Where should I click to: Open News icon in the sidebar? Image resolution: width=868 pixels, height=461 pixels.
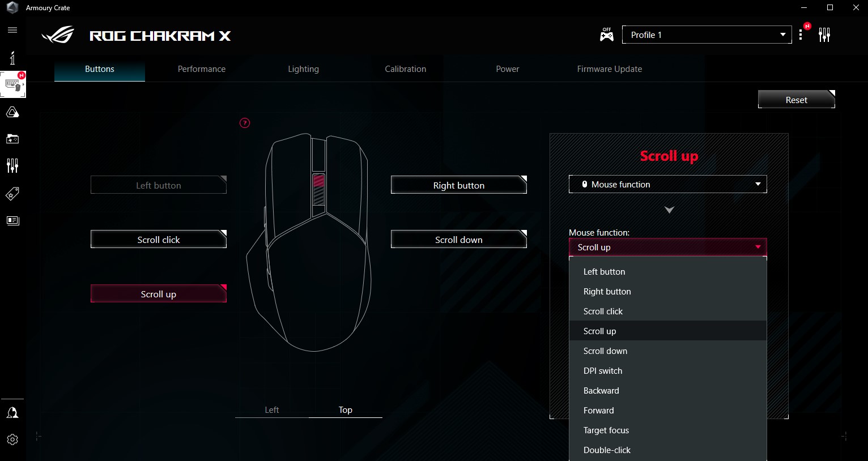coord(12,220)
